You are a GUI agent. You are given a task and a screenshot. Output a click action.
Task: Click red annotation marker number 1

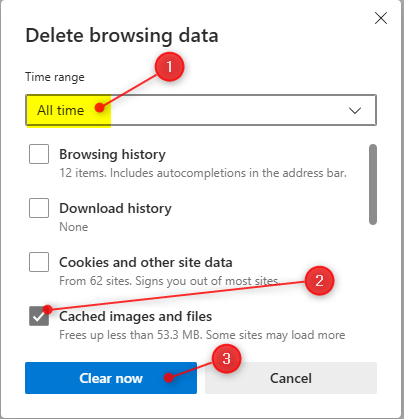tap(169, 67)
